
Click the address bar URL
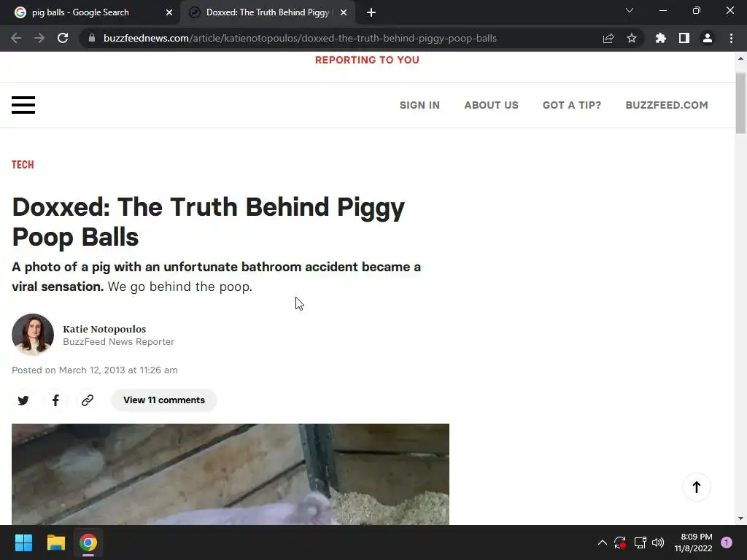[x=300, y=38]
